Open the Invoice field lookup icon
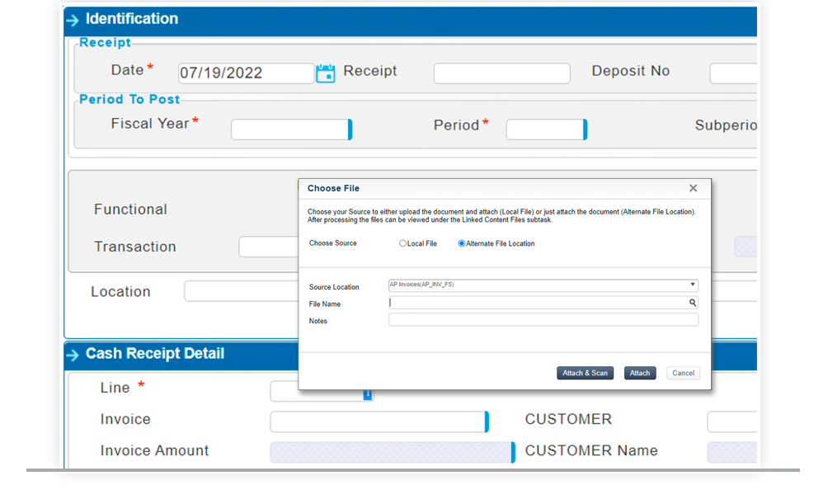 (x=487, y=422)
